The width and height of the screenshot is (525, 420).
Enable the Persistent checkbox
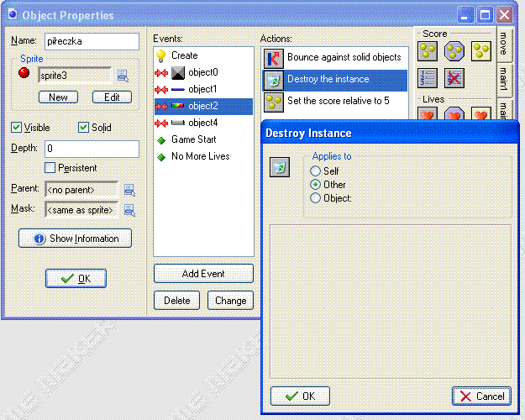[x=50, y=168]
